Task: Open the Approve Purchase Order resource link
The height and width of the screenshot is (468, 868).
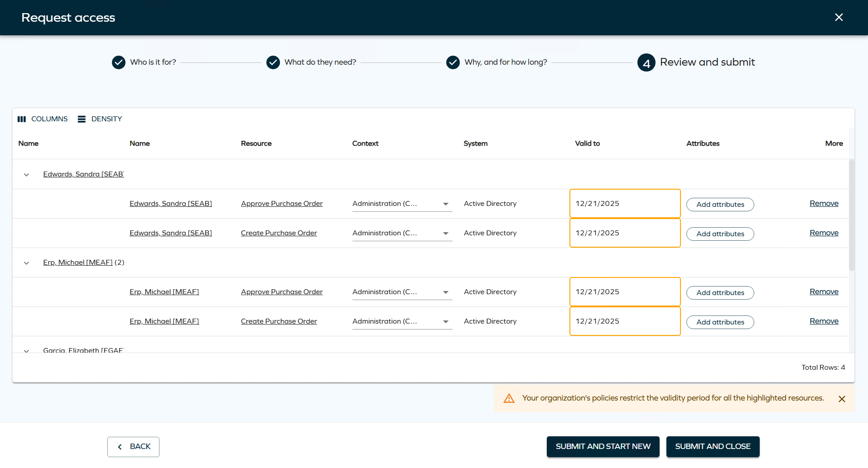Action: (x=281, y=203)
